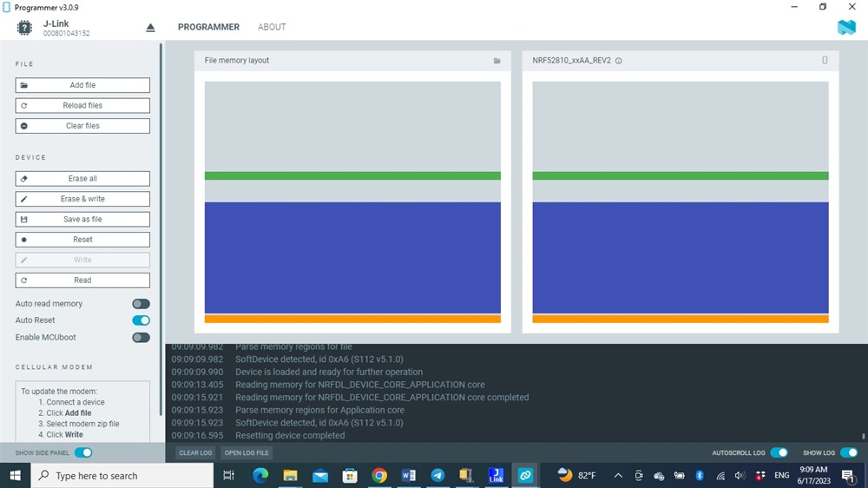Open Telegram from the taskbar
868x488 pixels.
pyautogui.click(x=438, y=475)
